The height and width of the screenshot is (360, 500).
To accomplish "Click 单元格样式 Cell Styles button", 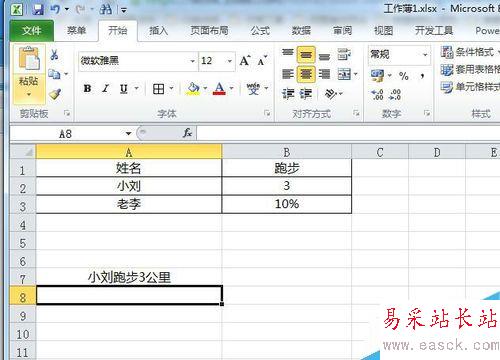I will click(x=470, y=87).
